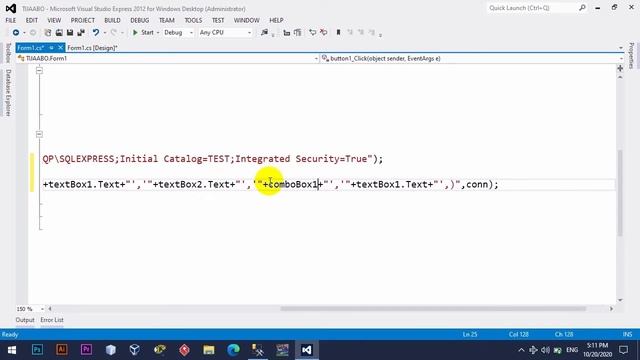Image resolution: width=640 pixels, height=360 pixels.
Task: Click the decrease indent toolbar icon
Action: coord(287,32)
